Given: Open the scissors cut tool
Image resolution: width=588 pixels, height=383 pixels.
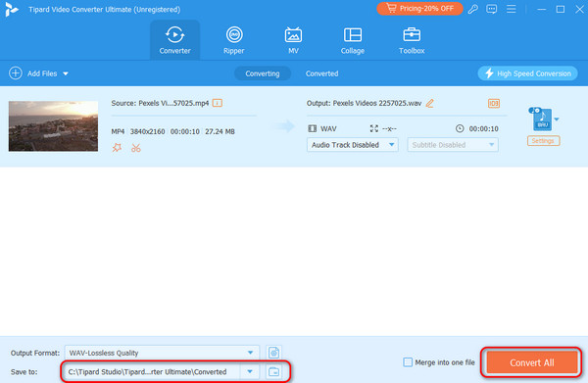Looking at the screenshot, I should tap(136, 148).
